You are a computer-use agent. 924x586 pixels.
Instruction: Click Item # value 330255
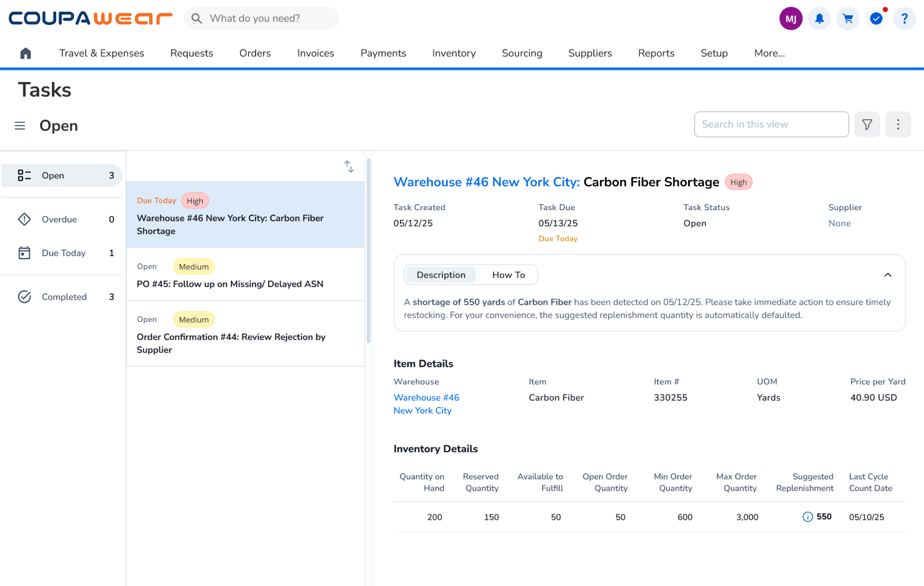[671, 398]
